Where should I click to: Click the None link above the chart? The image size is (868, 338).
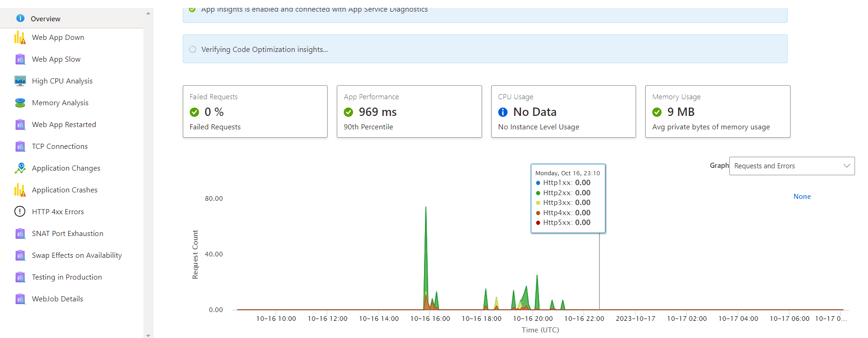(802, 197)
